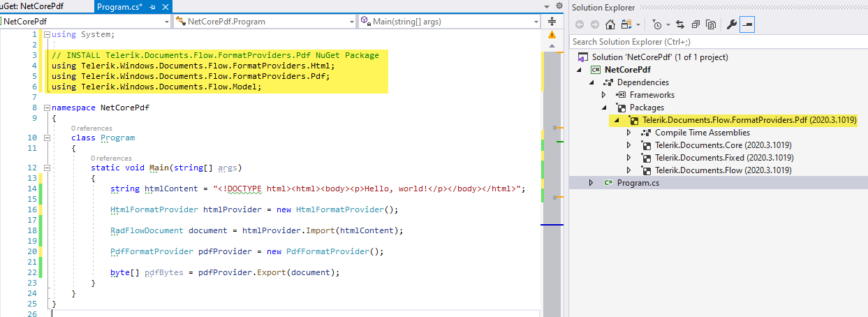Expand the Program.cs file node
Screen dimensions: 868x317
point(592,183)
